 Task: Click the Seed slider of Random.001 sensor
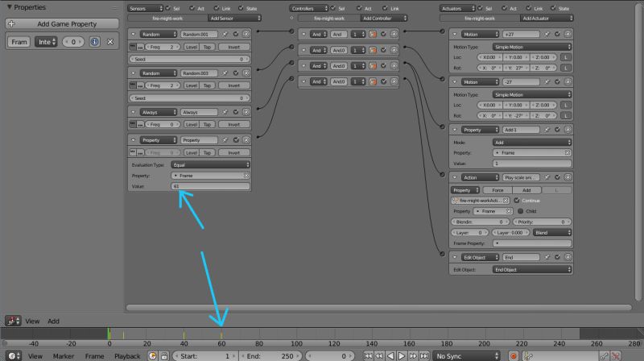(189, 59)
